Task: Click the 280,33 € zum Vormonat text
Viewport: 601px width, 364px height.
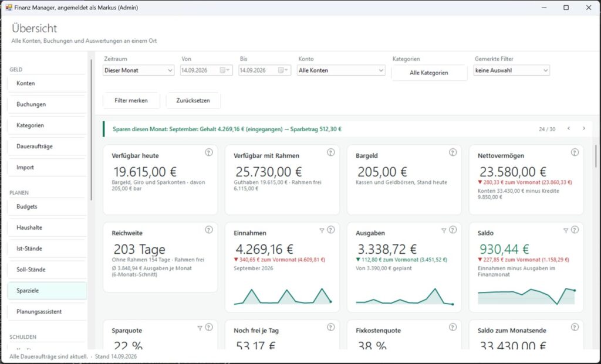Action: (525, 182)
